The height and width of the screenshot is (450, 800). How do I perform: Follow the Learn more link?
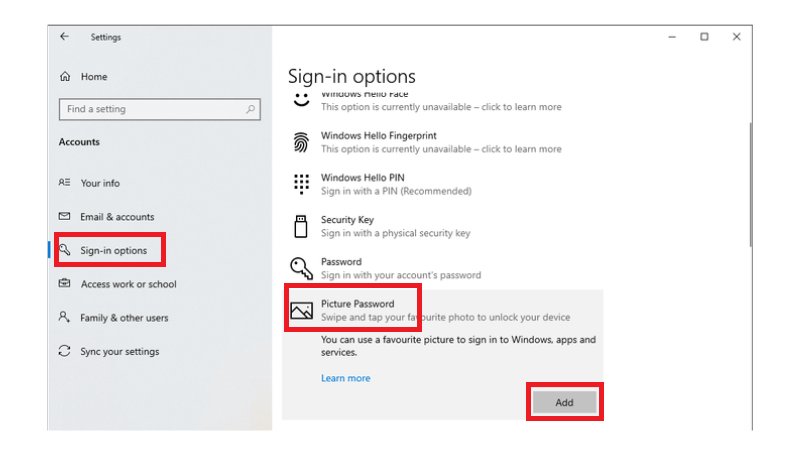pos(345,378)
